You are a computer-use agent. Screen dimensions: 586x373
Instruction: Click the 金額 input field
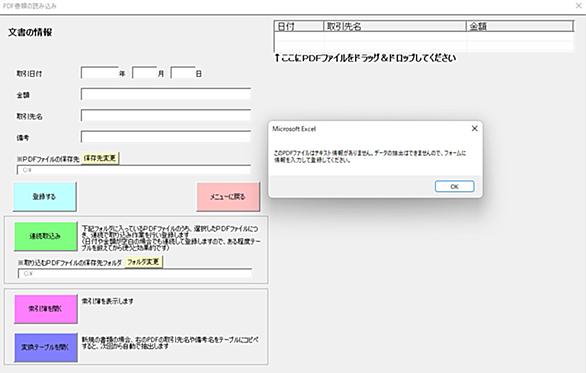pyautogui.click(x=166, y=94)
